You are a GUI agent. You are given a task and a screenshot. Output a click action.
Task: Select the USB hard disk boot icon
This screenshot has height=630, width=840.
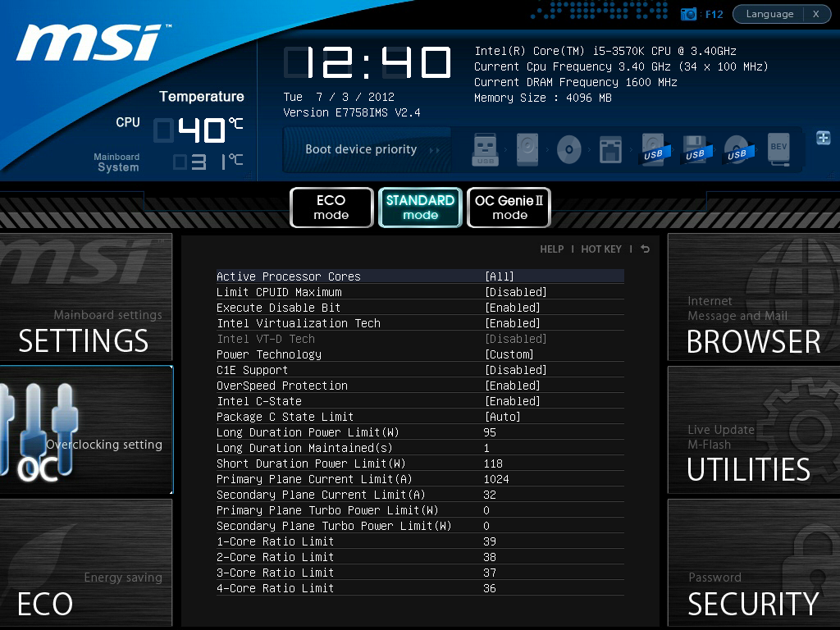653,150
